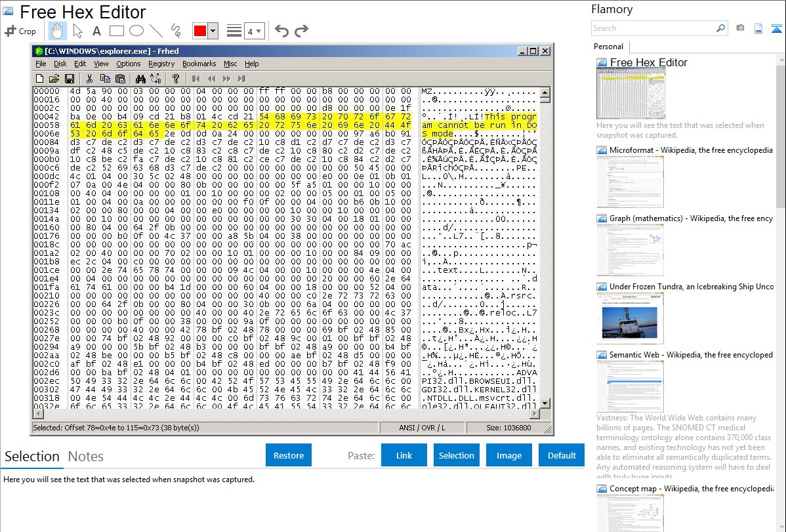
Task: Click the Image paste button
Action: pyautogui.click(x=509, y=455)
